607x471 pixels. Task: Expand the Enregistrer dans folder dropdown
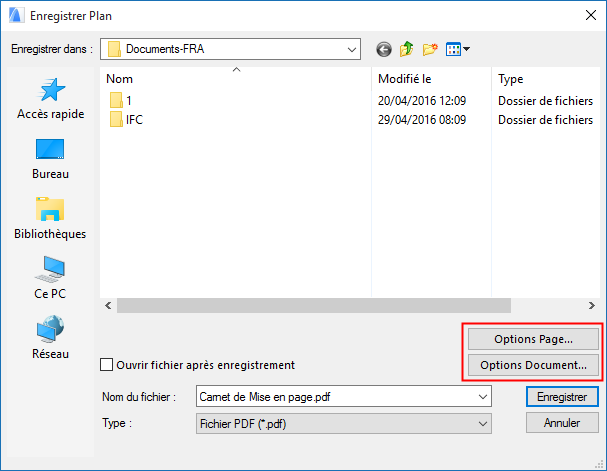tap(351, 48)
